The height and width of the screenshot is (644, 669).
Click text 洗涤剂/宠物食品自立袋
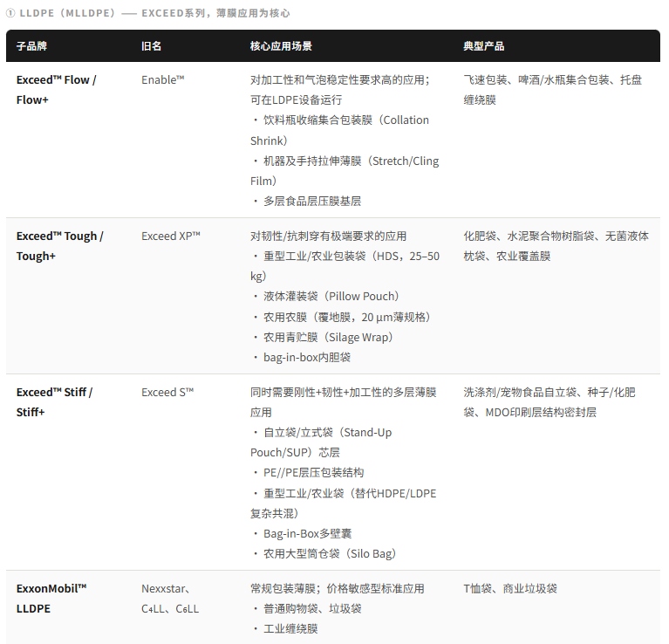pos(520,392)
